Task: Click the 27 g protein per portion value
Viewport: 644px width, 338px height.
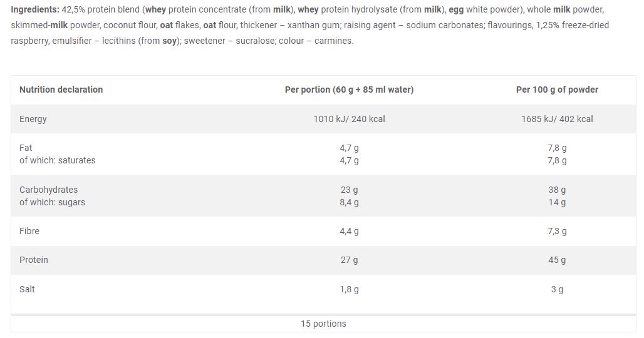Action: [349, 260]
